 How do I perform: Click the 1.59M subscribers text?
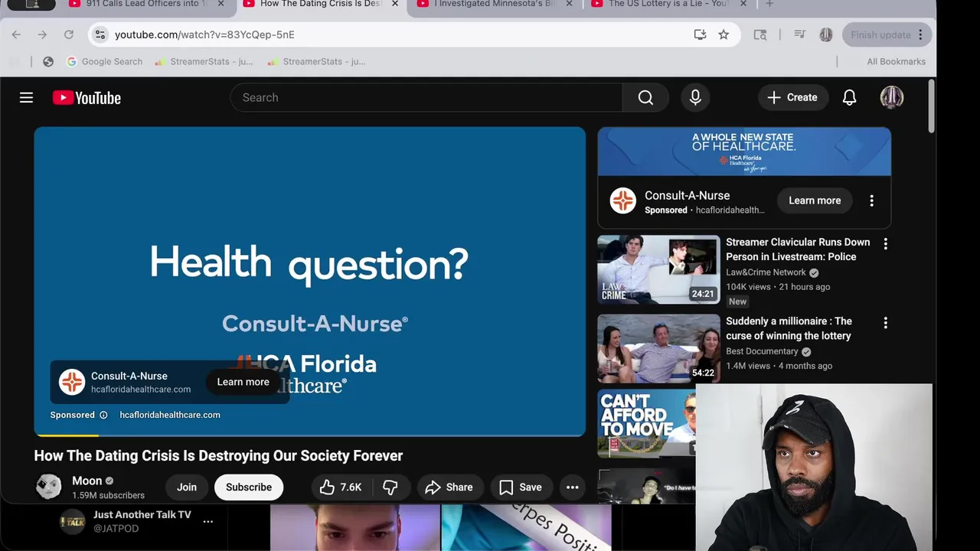click(108, 495)
